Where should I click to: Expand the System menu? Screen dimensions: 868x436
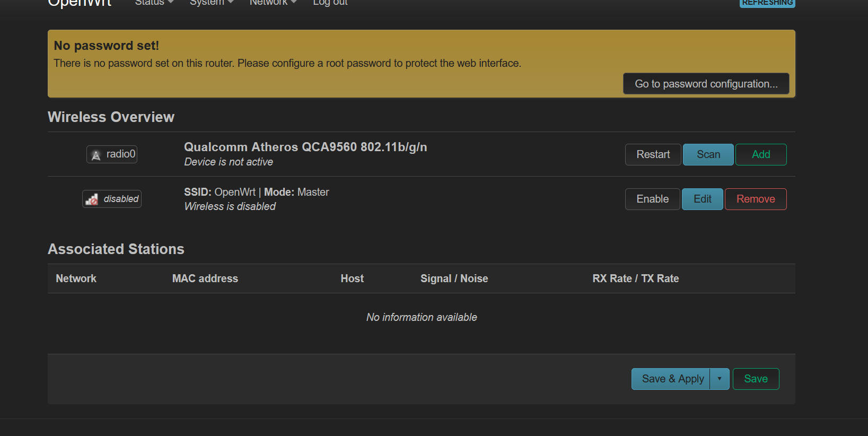point(212,3)
